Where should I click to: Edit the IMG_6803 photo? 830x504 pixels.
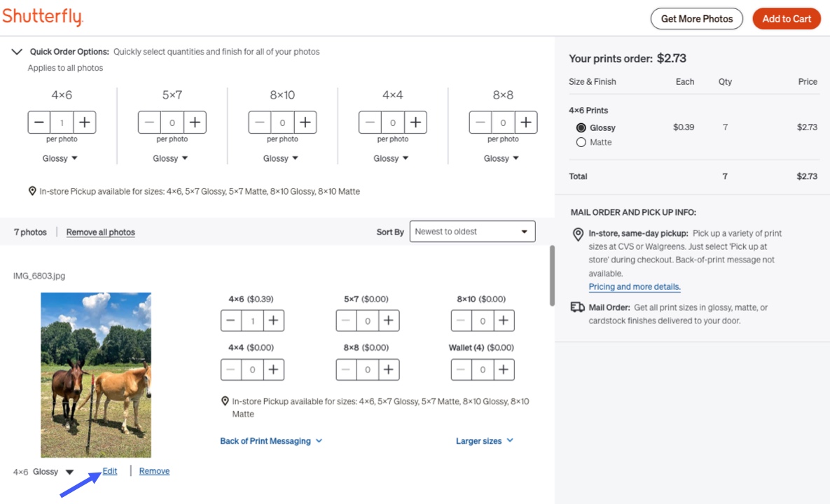click(109, 471)
